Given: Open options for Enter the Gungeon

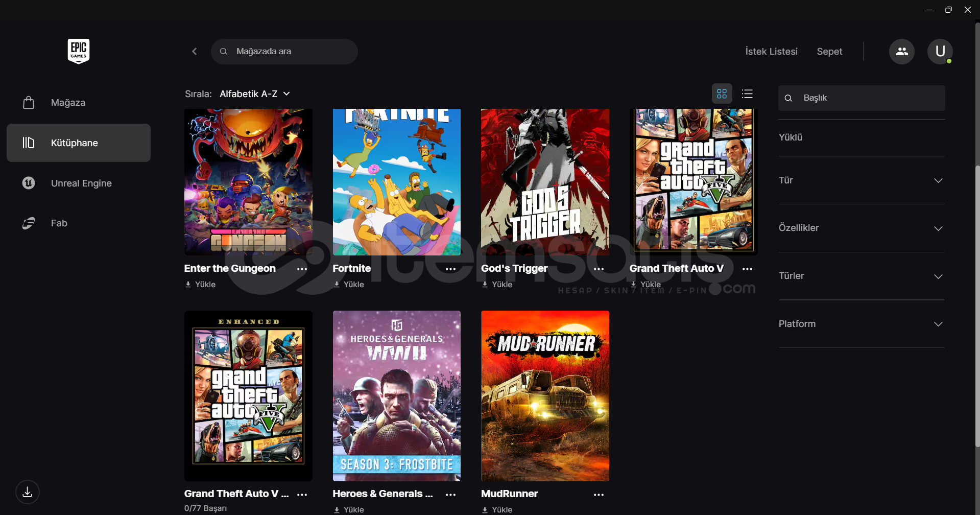Looking at the screenshot, I should pos(302,269).
